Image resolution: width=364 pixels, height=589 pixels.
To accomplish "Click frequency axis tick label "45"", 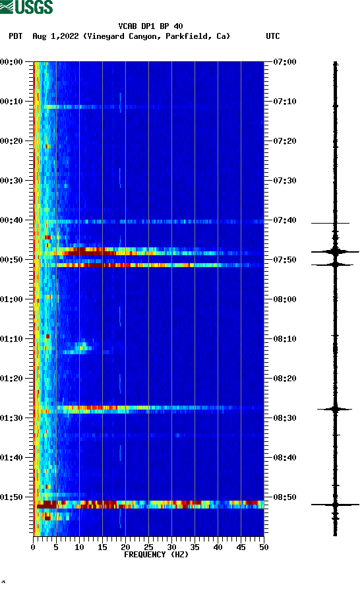I will point(241,547).
